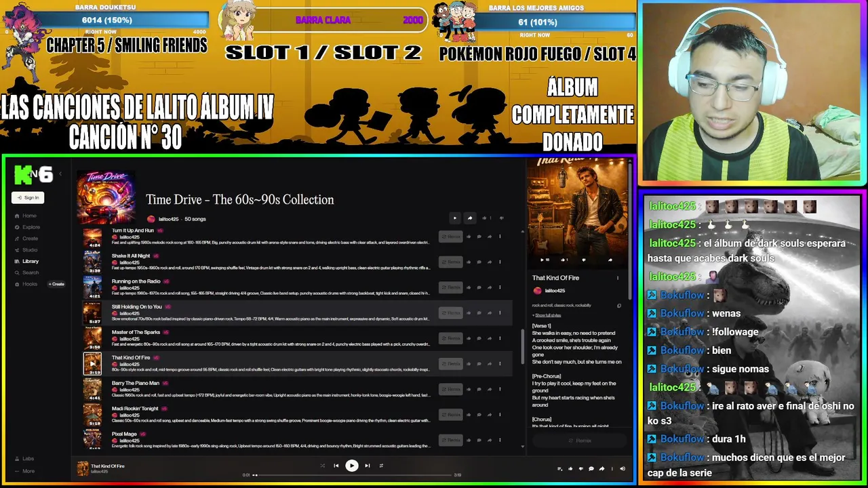Open more options for Master of The Sparks

[x=500, y=338]
